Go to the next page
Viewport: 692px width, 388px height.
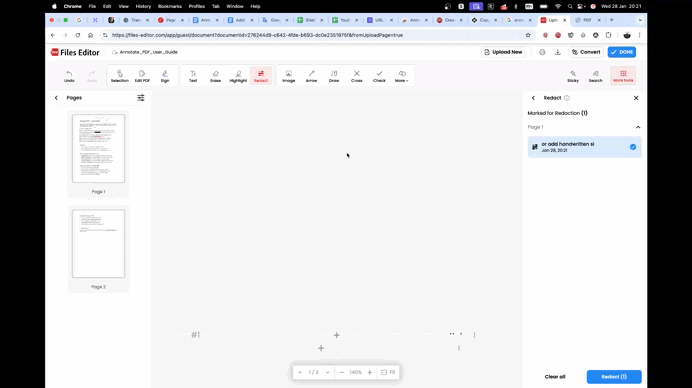point(327,372)
